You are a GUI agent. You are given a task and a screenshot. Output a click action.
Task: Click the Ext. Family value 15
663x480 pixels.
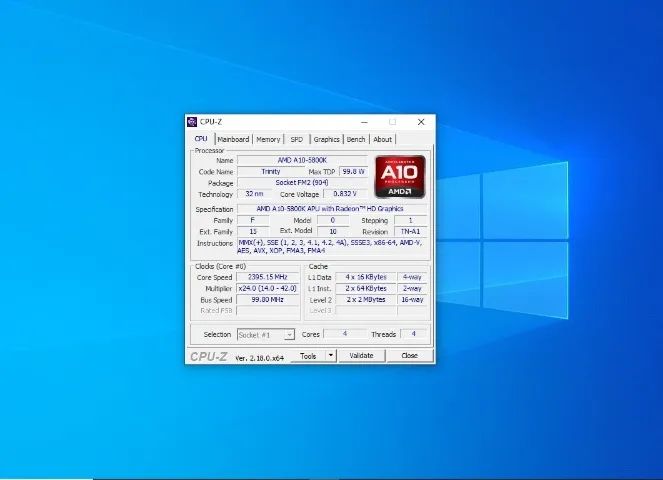(253, 231)
